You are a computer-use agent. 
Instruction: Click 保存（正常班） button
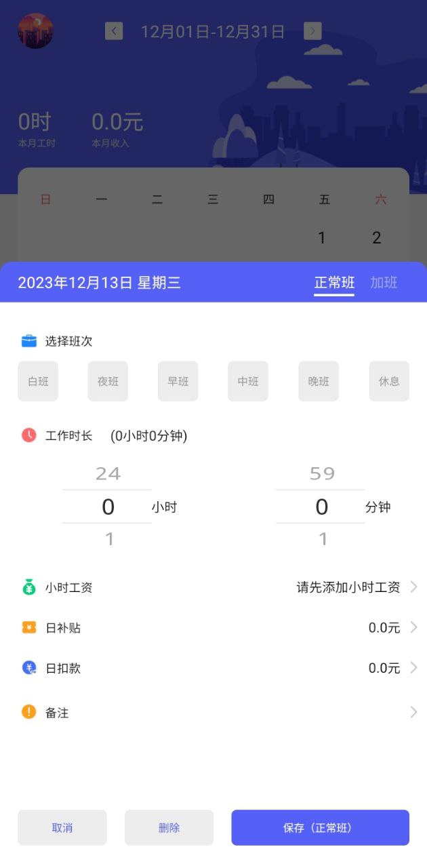point(321,827)
